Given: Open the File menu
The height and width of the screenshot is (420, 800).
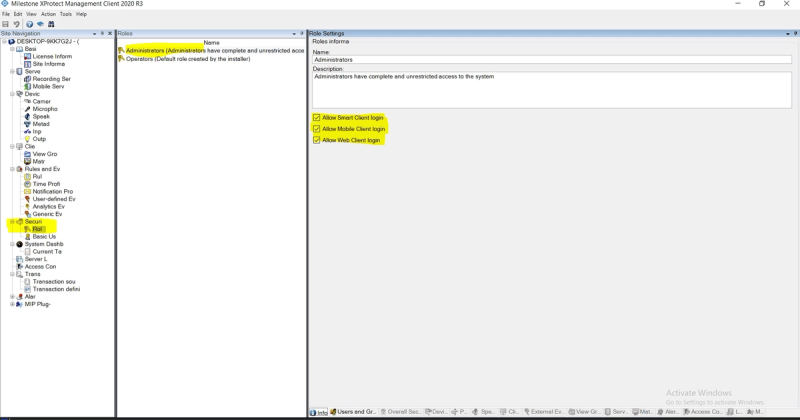Looking at the screenshot, I should click(6, 14).
